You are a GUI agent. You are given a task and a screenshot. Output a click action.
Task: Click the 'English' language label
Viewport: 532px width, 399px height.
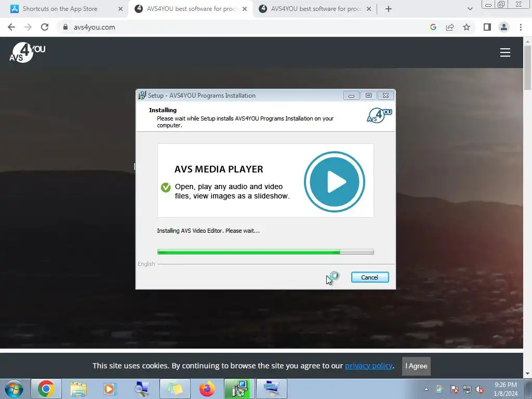point(146,264)
